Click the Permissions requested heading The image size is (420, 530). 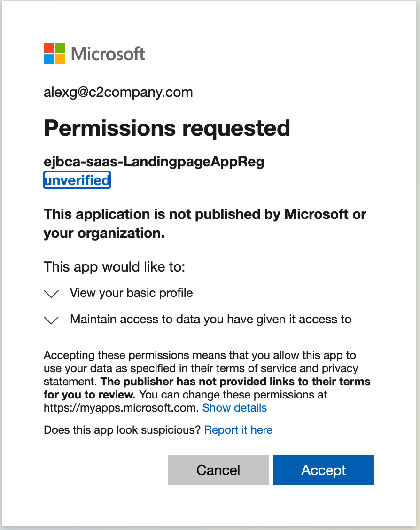click(167, 128)
